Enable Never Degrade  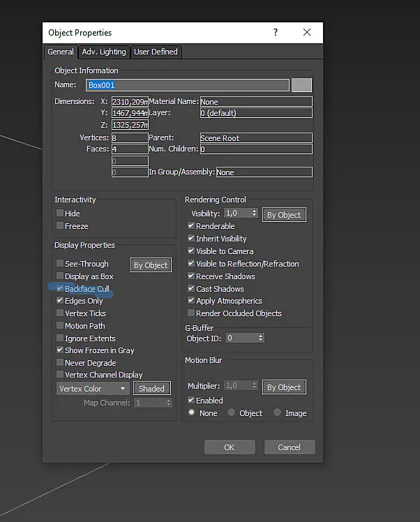[60, 362]
